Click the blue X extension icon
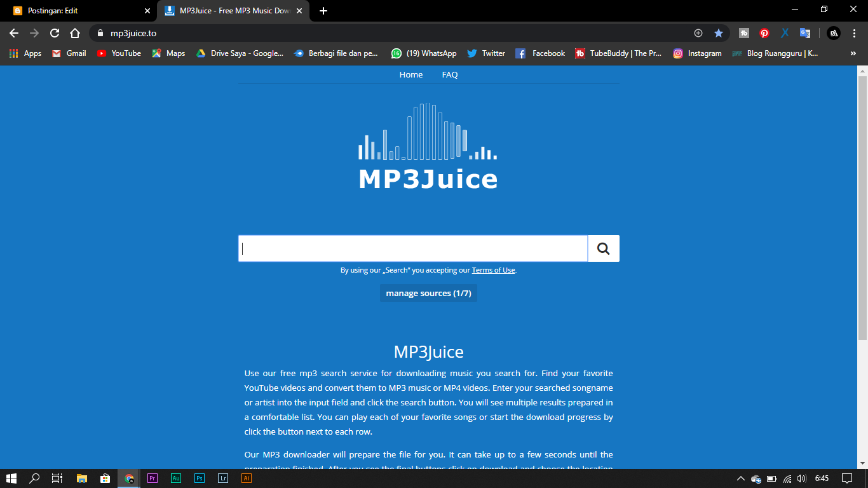This screenshot has width=868, height=488. [x=785, y=33]
